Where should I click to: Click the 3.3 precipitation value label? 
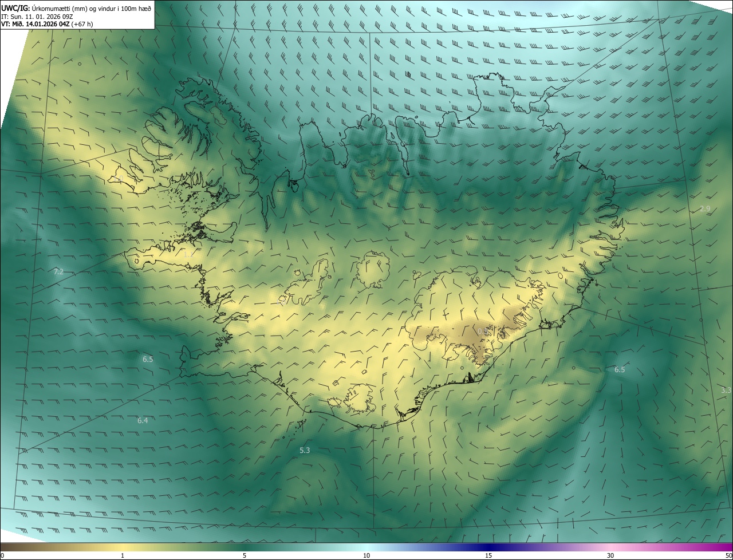pos(726,390)
